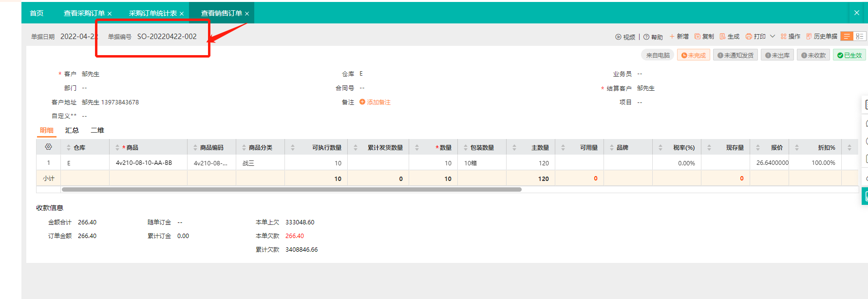Click the 打印 printer icon

(x=749, y=37)
